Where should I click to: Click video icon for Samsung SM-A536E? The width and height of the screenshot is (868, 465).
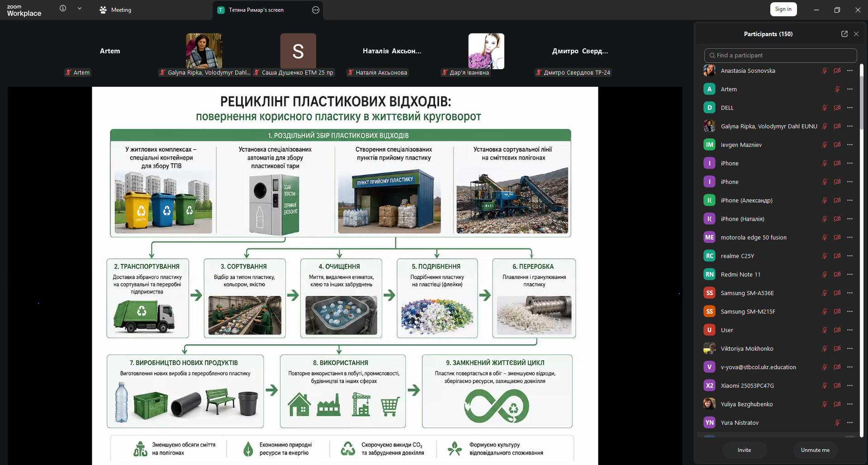[837, 293]
